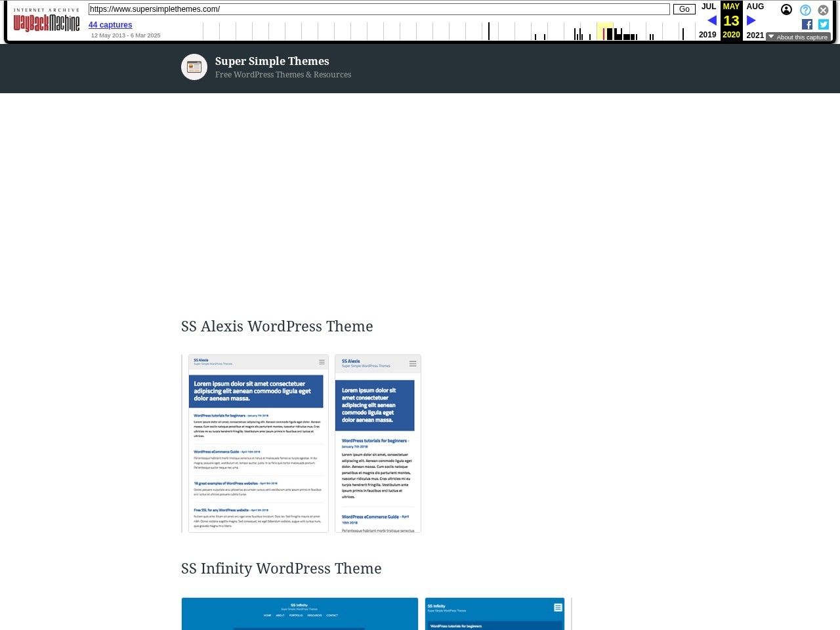
Task: Click the Super Simple Themes site logo
Action: [x=194, y=67]
